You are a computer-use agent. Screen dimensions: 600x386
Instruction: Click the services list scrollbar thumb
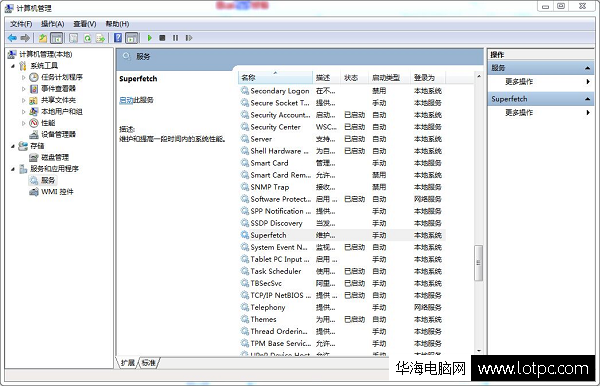pos(478,263)
